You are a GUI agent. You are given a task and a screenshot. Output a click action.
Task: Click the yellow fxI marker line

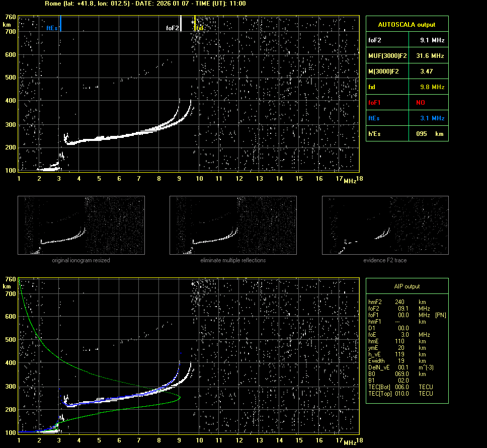coord(195,23)
